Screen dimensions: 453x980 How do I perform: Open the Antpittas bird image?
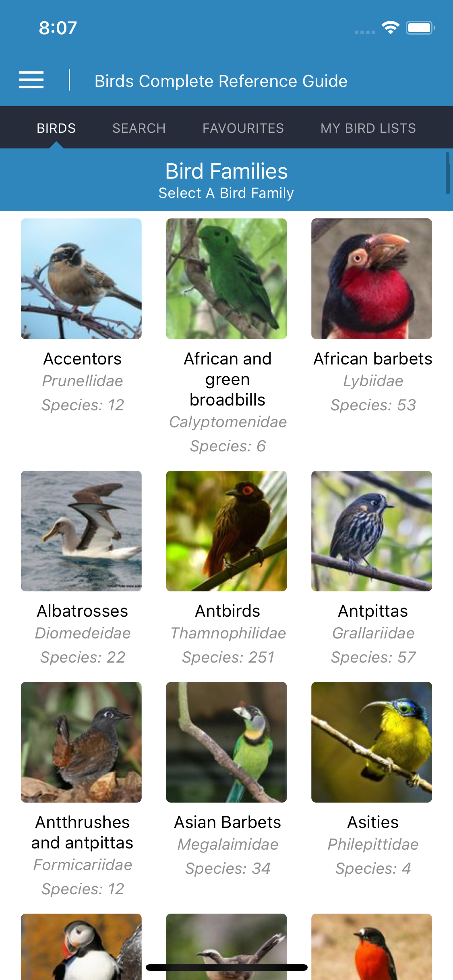click(x=372, y=531)
